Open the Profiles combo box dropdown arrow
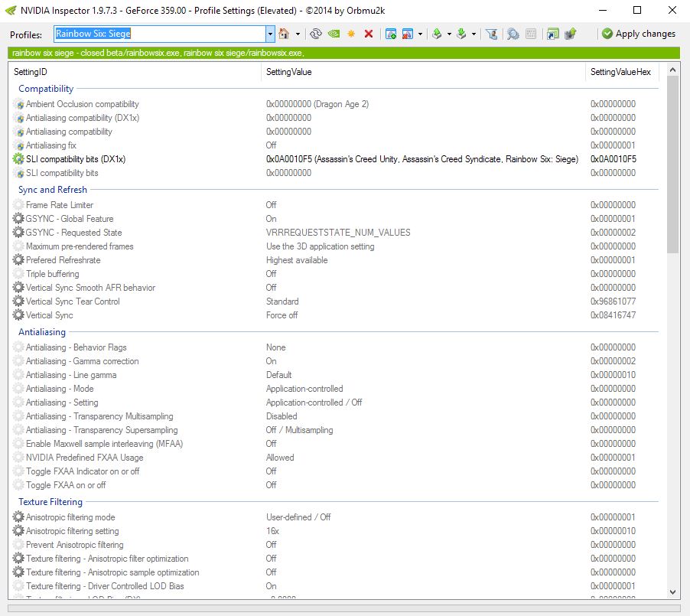Image resolution: width=690 pixels, height=616 pixels. click(270, 34)
